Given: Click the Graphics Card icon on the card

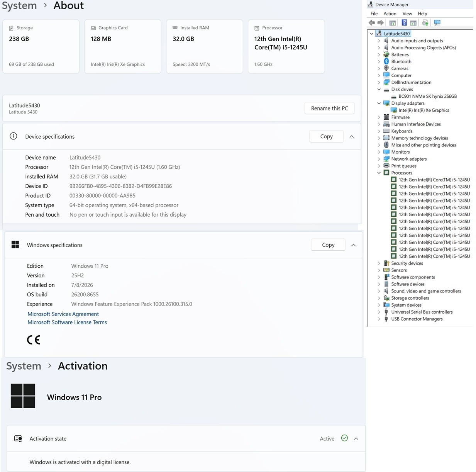Looking at the screenshot, I should pyautogui.click(x=93, y=28).
